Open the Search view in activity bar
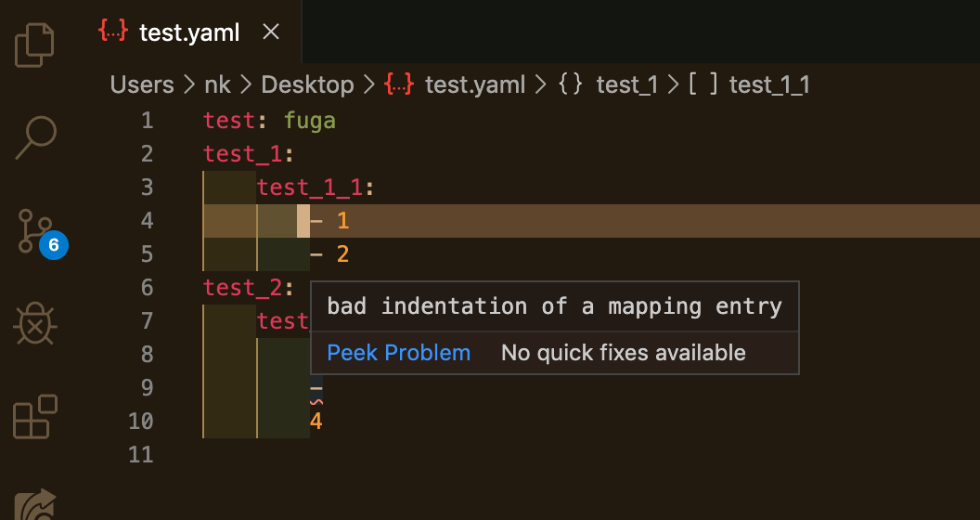980x520 pixels. tap(35, 137)
